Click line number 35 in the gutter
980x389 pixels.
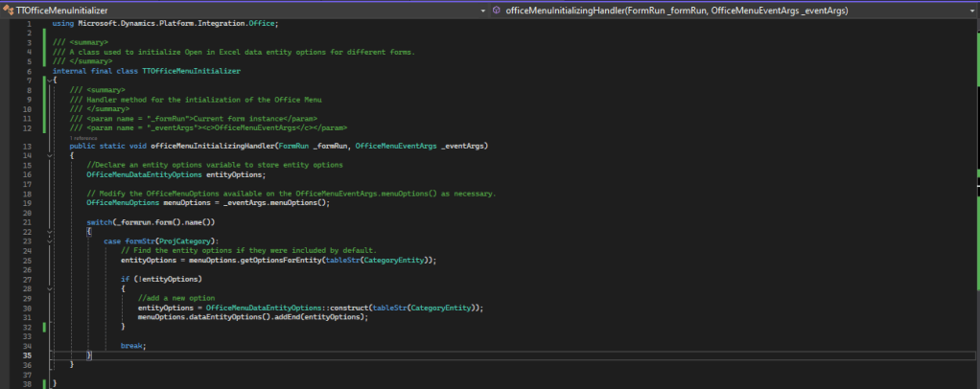[29, 355]
